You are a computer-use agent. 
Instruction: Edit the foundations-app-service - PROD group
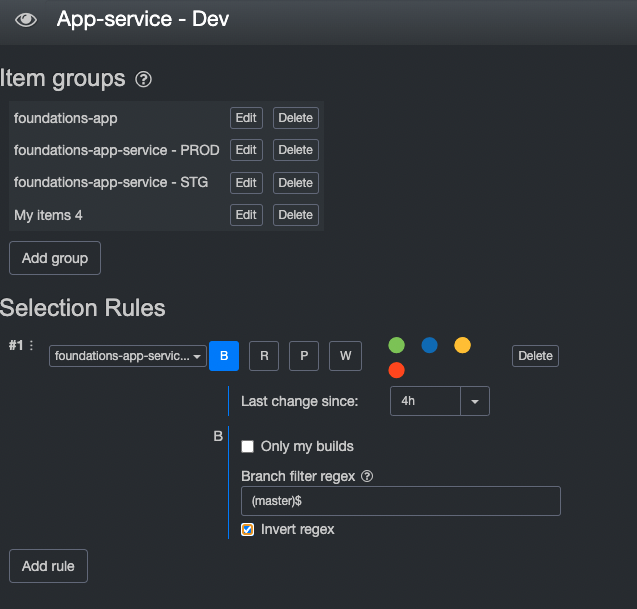click(x=245, y=150)
